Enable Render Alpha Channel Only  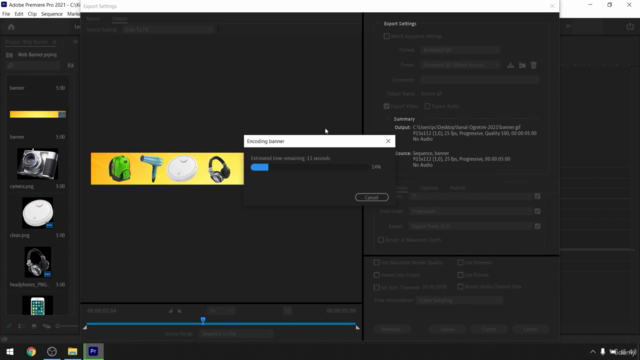(460, 287)
